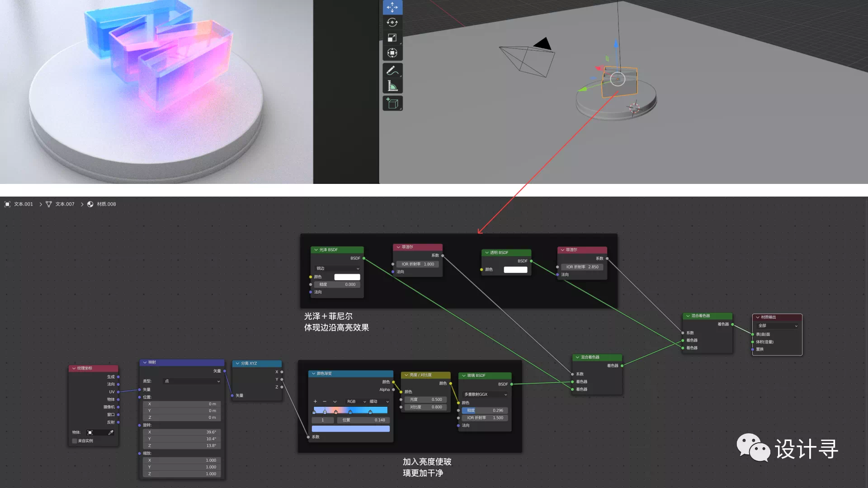Select the Transform tool icon
Viewport: 868px width, 488px height.
(x=392, y=53)
